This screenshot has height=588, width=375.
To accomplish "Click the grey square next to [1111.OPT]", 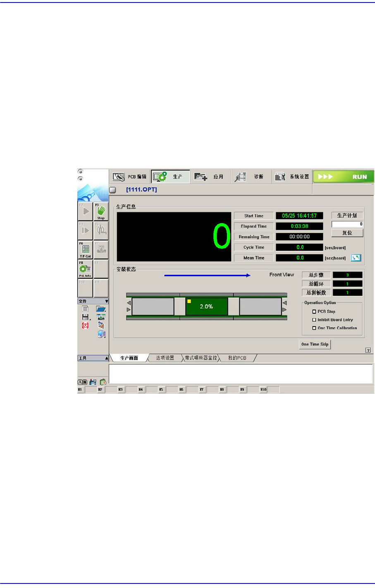I will tap(112, 190).
